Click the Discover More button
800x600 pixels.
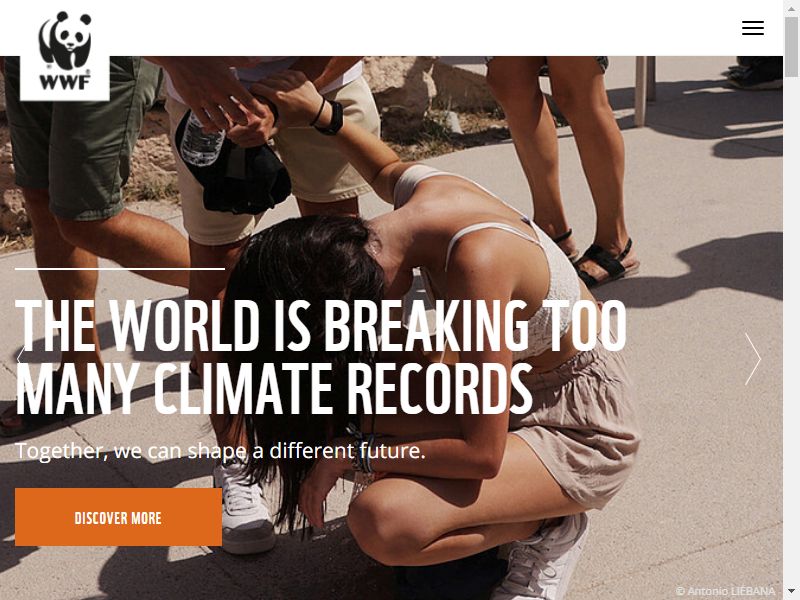tap(118, 517)
